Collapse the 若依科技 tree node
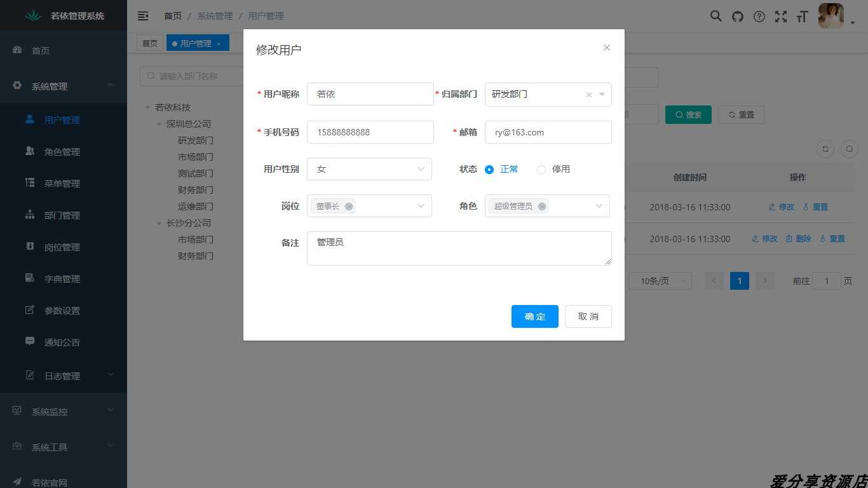The width and height of the screenshot is (868, 488). point(148,107)
